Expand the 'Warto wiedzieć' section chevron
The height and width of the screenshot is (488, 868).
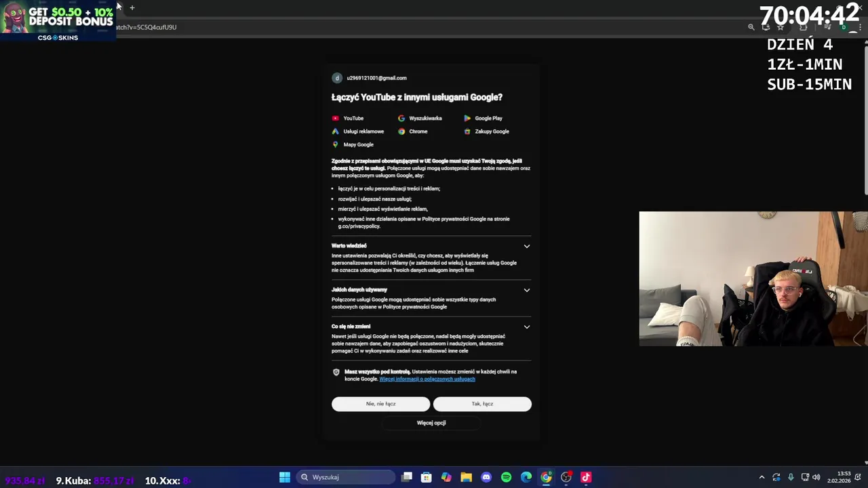coord(527,246)
